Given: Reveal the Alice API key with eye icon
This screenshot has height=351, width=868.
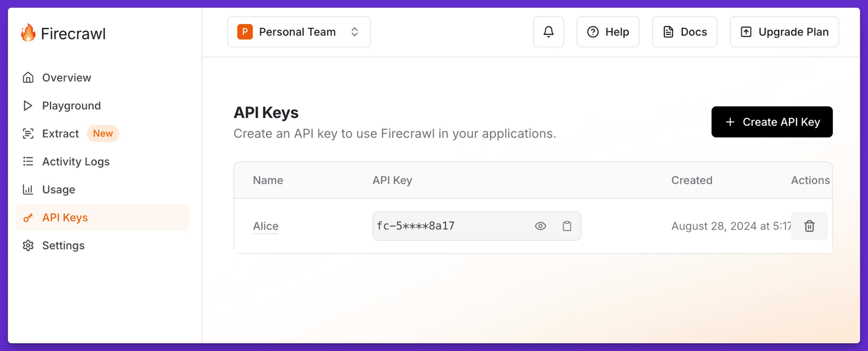Looking at the screenshot, I should coord(540,226).
